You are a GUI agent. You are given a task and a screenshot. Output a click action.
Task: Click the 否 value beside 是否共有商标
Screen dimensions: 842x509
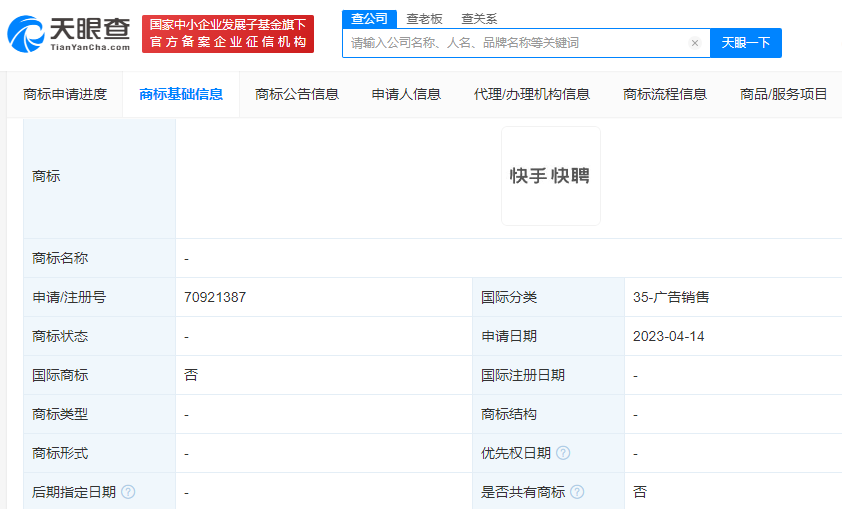click(640, 492)
